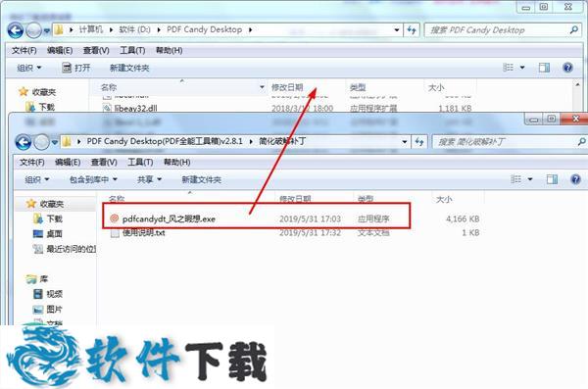Change view icon in 简化破解补丁 window
The image size is (588, 389).
point(516,179)
